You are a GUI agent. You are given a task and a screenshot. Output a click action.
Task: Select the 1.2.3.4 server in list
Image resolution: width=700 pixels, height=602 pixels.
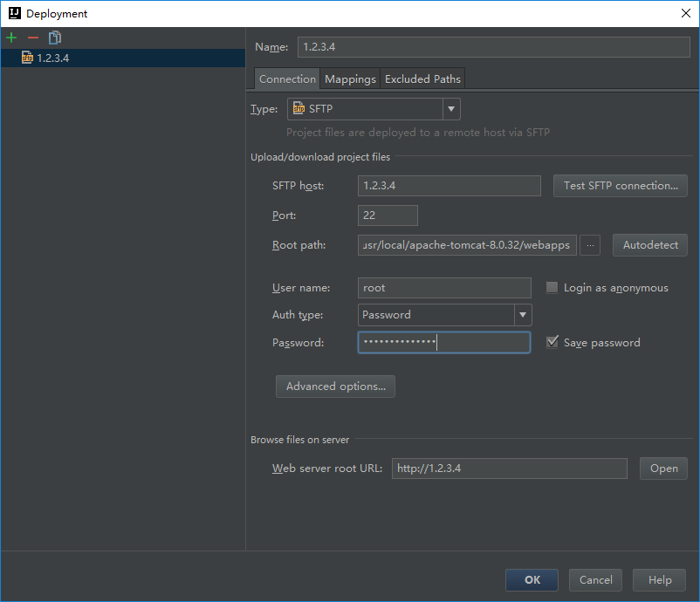(x=52, y=58)
